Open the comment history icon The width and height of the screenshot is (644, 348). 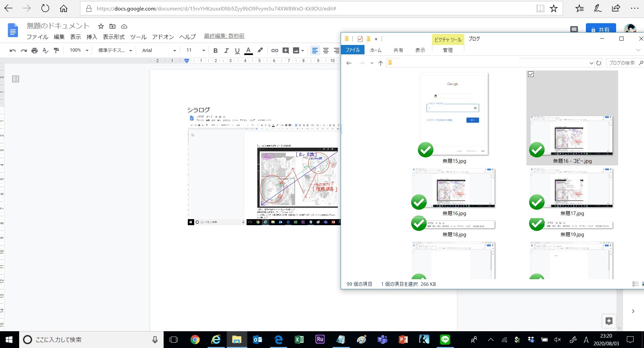(x=574, y=30)
